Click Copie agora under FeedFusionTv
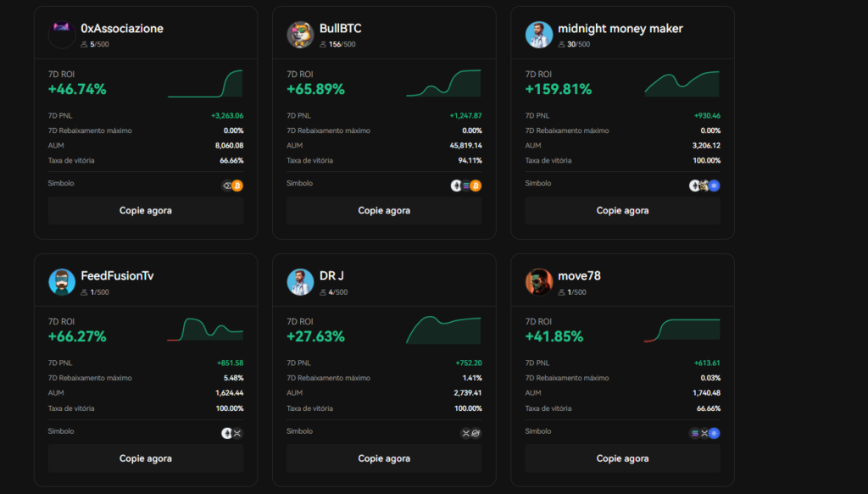 (x=145, y=458)
